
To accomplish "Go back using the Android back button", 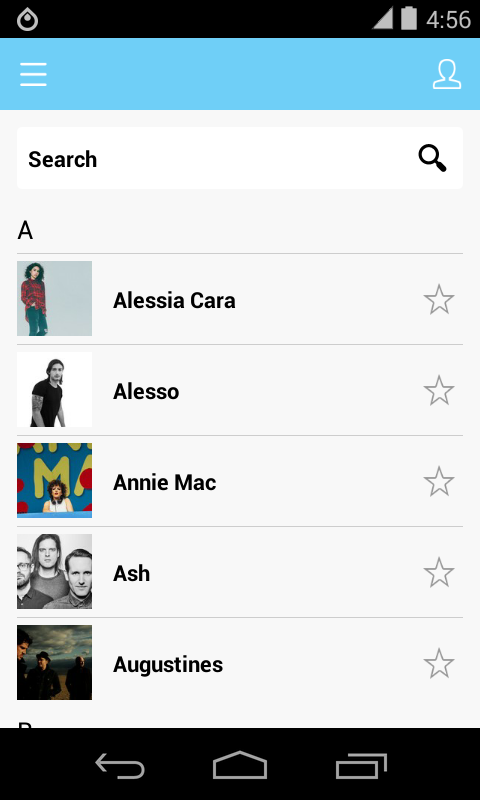I will click(120, 766).
